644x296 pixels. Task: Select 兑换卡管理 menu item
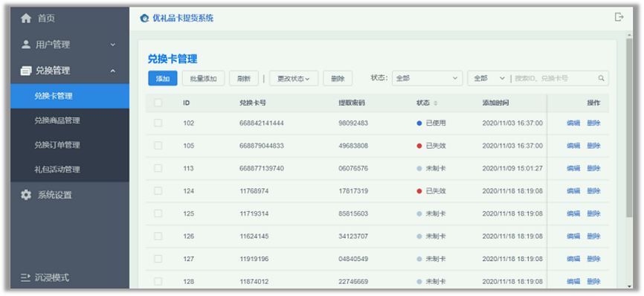70,96
